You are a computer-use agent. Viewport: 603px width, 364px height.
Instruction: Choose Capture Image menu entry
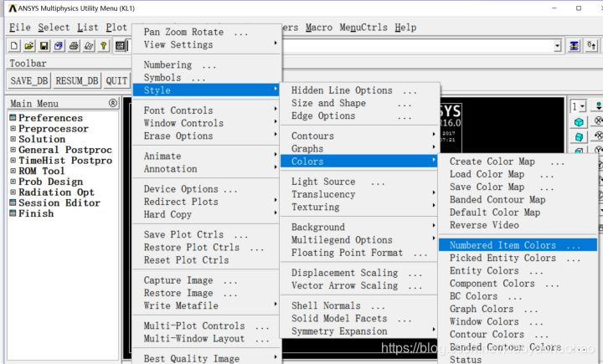(x=207, y=280)
